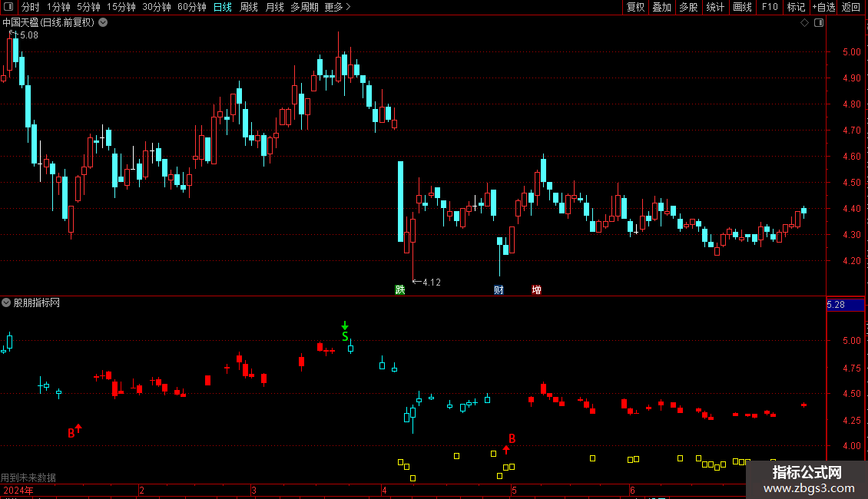Select the 1分钟 period
Image resolution: width=868 pixels, height=499 pixels.
[x=58, y=7]
